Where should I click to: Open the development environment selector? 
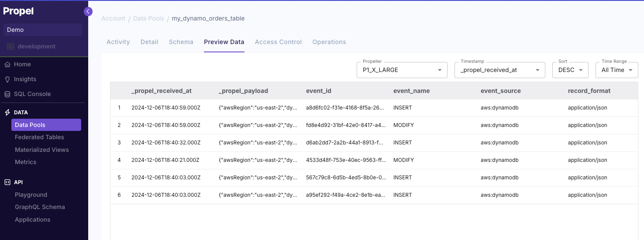[43, 46]
